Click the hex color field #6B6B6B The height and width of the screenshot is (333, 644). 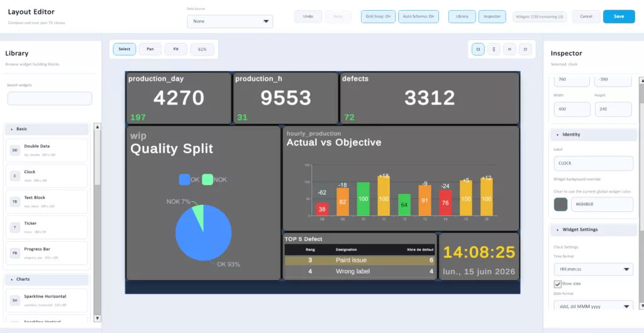tap(602, 205)
